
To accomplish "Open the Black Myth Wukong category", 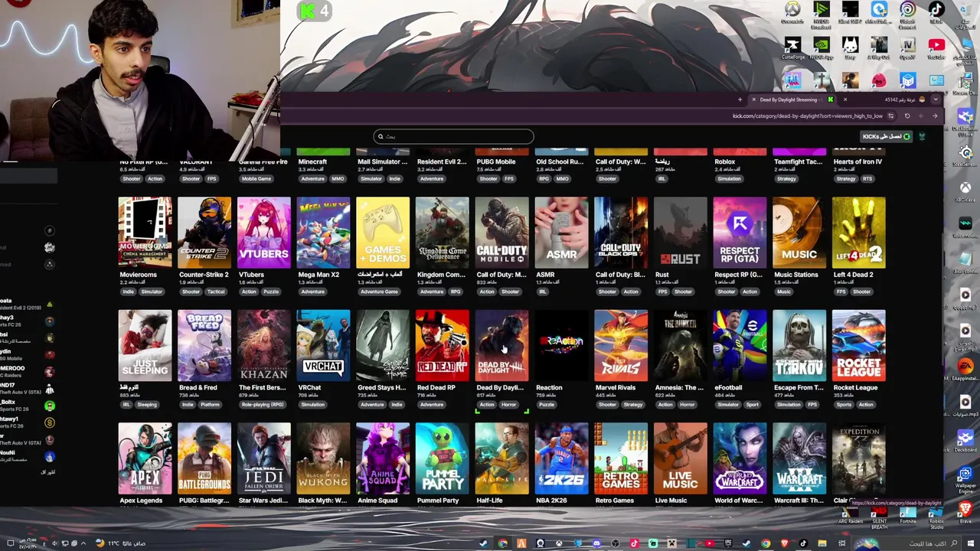I will coord(323,458).
